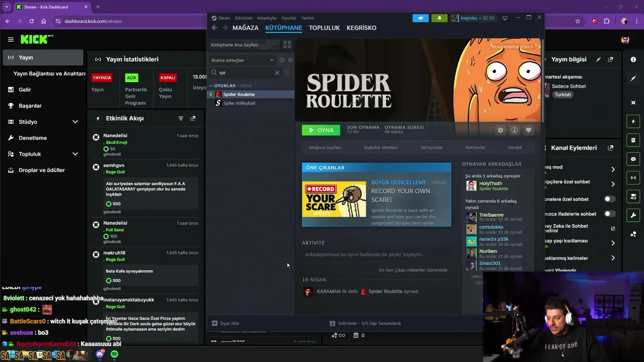Image resolution: width=644 pixels, height=362 pixels.
Task: Pop out the Etkinlik Akışı panel
Action: pyautogui.click(x=193, y=118)
